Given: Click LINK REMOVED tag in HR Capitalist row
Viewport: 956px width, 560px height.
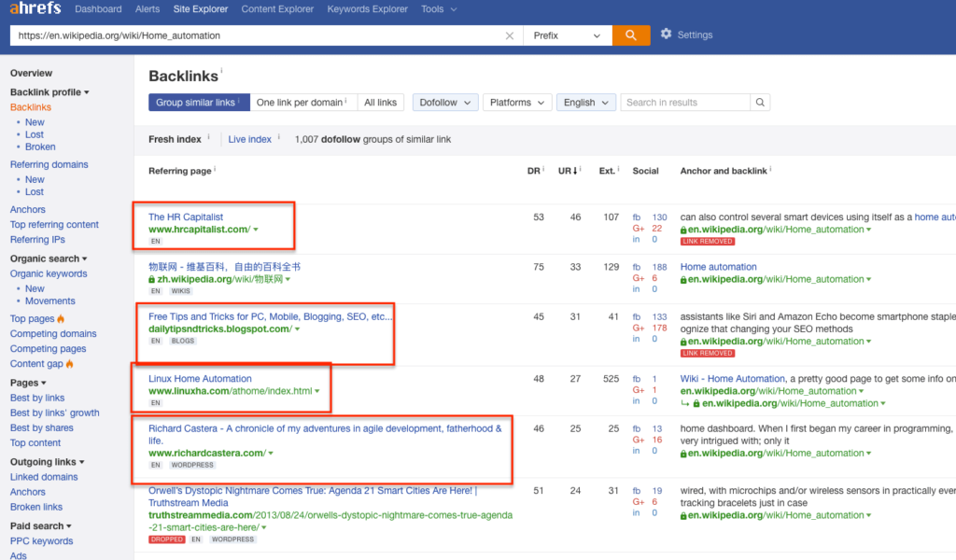Looking at the screenshot, I should 708,242.
